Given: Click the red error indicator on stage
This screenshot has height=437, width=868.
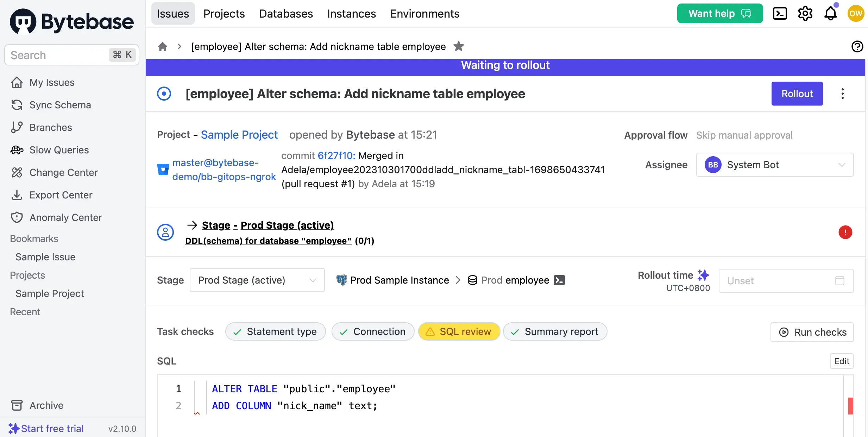Looking at the screenshot, I should (x=845, y=232).
